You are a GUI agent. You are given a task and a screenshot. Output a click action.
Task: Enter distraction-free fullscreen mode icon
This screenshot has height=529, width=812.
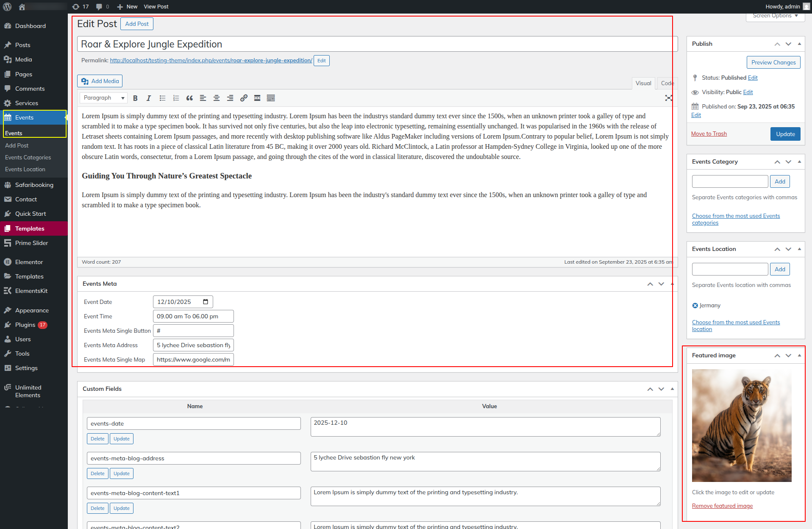tap(668, 98)
